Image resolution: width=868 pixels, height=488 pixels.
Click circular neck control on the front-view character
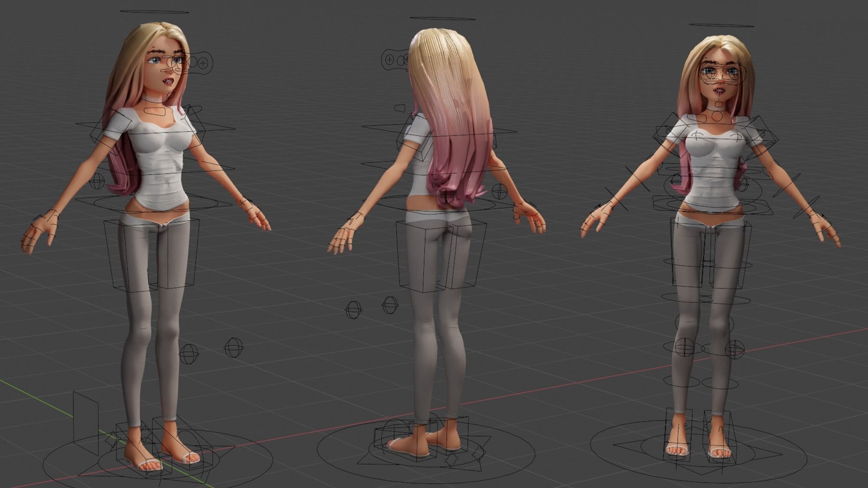pos(717,116)
